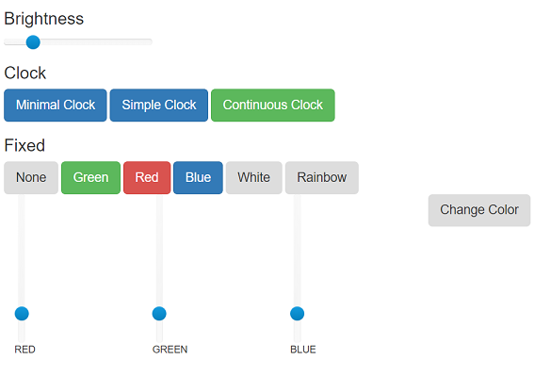Activate the green Continuous Clock button
Image resolution: width=534 pixels, height=392 pixels.
click(x=273, y=105)
